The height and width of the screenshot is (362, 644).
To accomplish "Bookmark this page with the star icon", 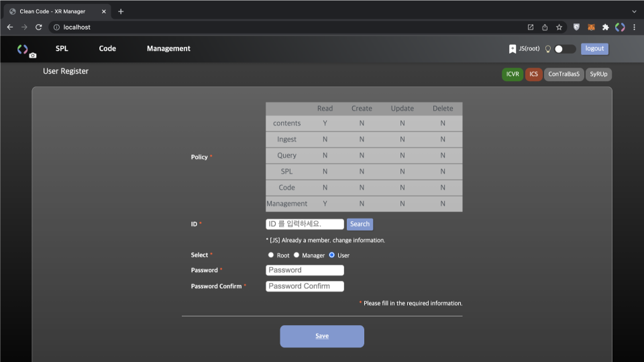I will coord(559,27).
